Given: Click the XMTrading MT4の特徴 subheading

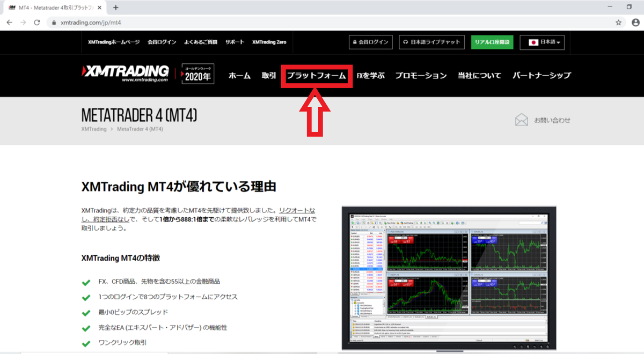Looking at the screenshot, I should pos(121,258).
